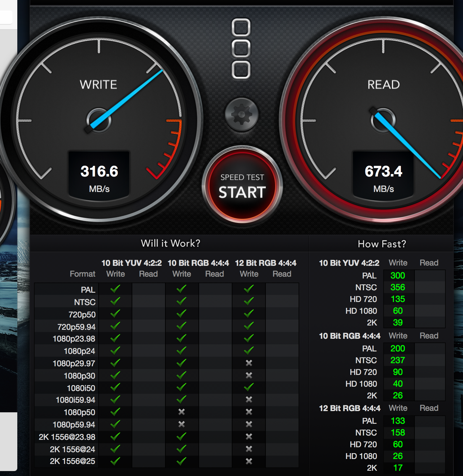
Task: Click the '12 Bit RGB 4:4:4' header in How Fast
Action: click(350, 408)
